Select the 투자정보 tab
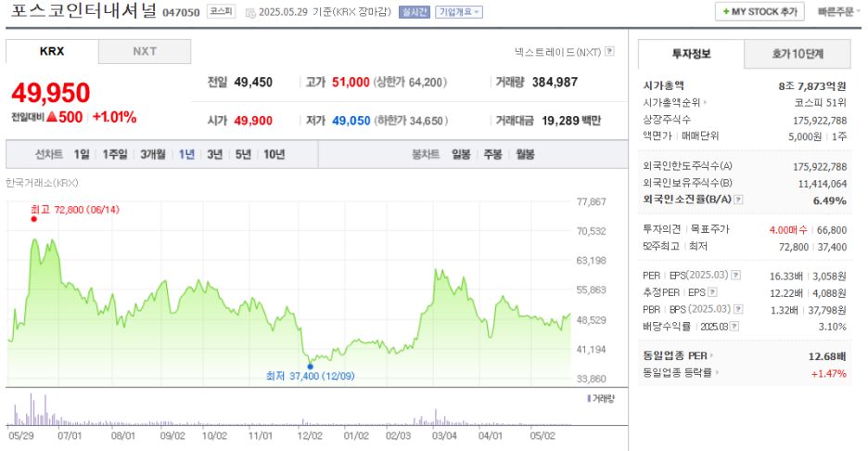 pos(692,54)
